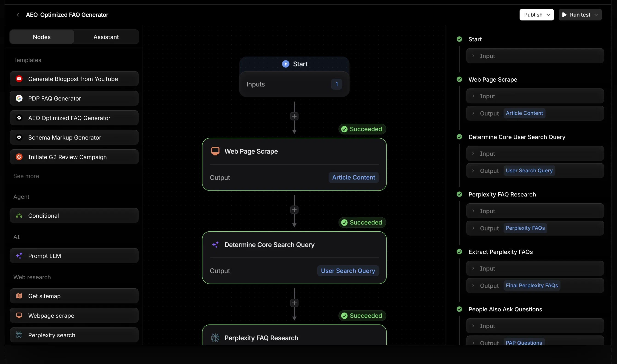Click green check beside People Also Ask Questions
Screen dimensions: 617x364
459,309
